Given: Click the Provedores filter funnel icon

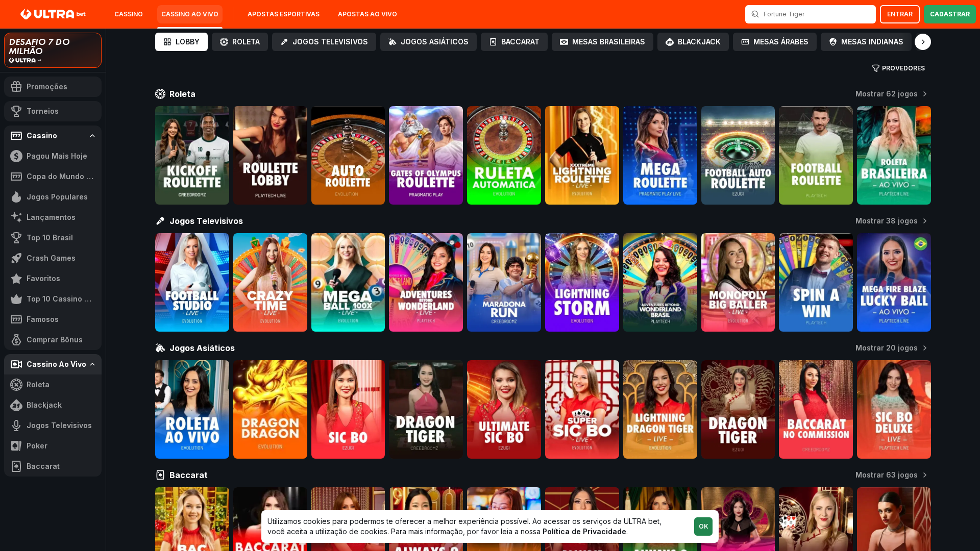Looking at the screenshot, I should click(x=876, y=68).
